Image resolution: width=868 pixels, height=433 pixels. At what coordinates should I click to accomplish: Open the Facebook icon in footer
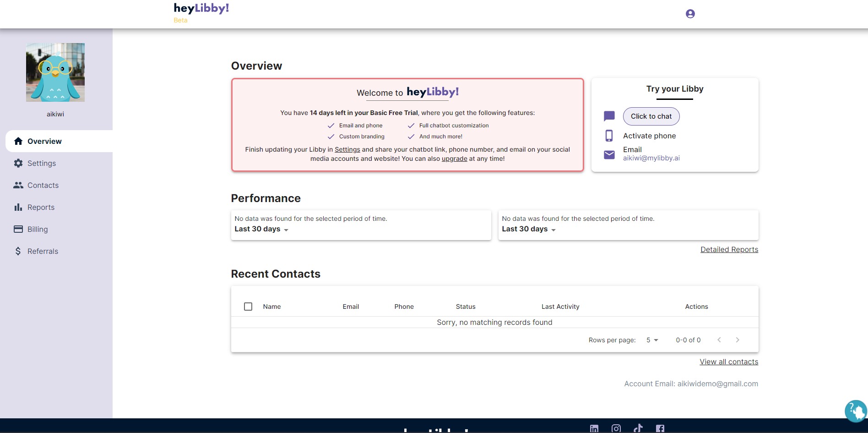tap(660, 428)
